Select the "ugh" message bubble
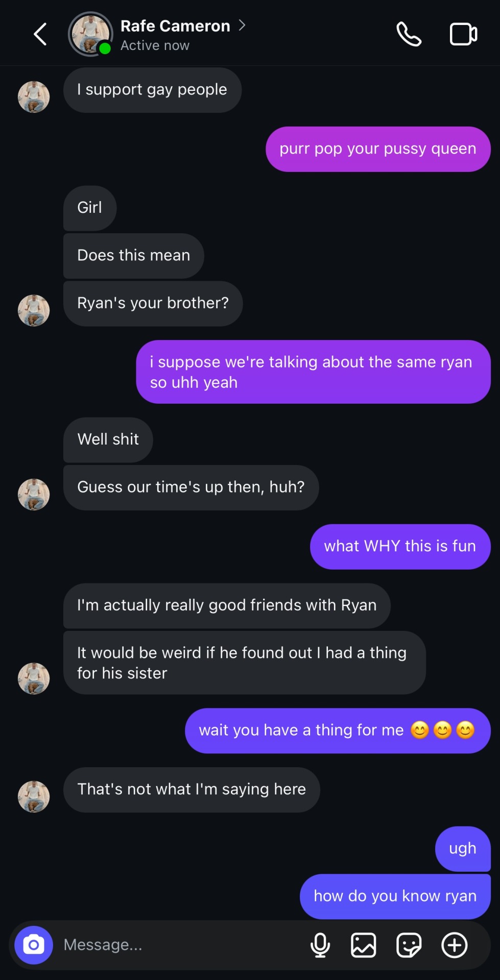The image size is (500, 980). point(462,848)
